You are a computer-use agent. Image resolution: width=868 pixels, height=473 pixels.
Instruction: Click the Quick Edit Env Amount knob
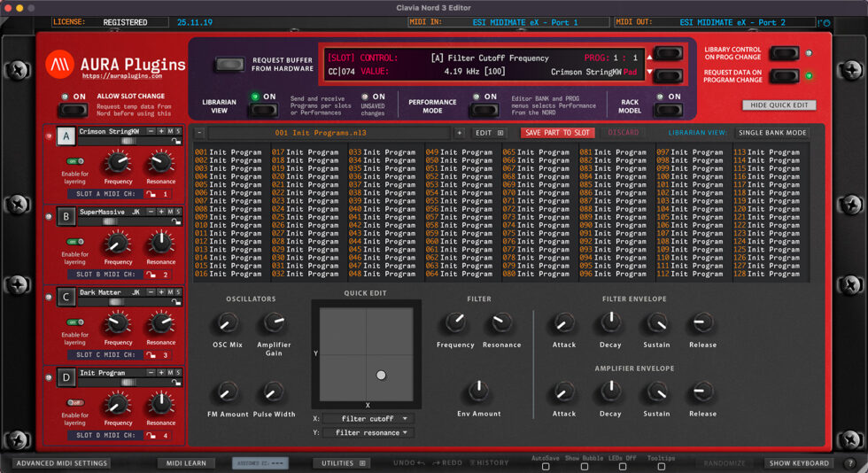point(479,391)
